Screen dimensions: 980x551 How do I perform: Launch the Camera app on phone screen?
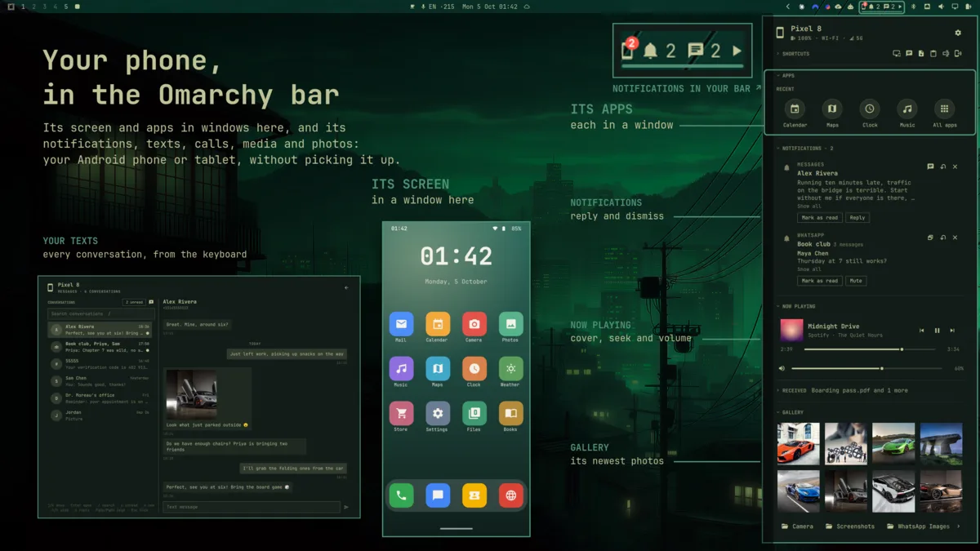474,324
